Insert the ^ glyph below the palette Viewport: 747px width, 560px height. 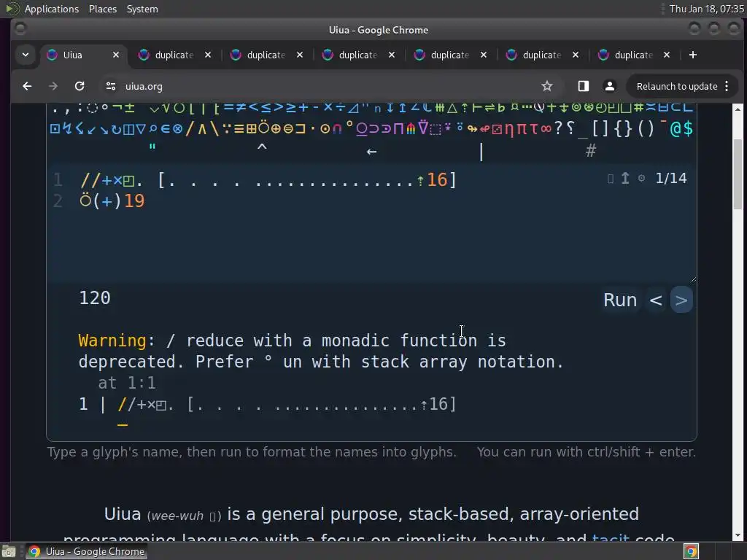click(x=262, y=147)
